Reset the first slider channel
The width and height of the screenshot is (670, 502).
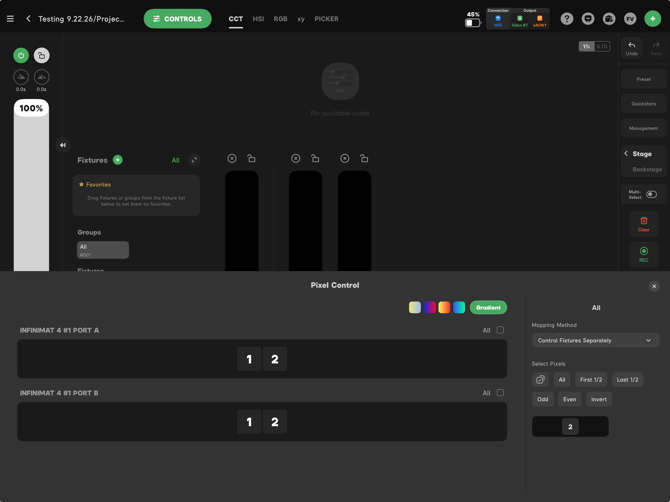coord(232,159)
